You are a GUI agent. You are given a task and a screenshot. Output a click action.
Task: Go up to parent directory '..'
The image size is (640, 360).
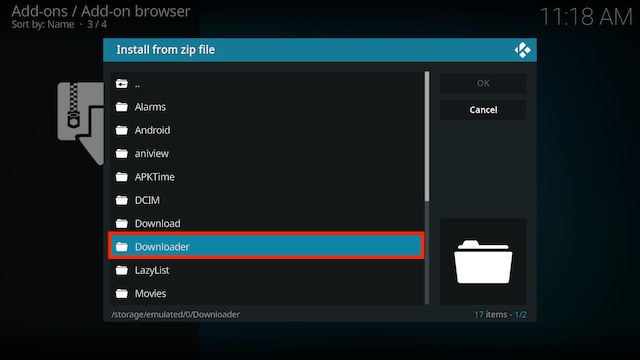(267, 84)
